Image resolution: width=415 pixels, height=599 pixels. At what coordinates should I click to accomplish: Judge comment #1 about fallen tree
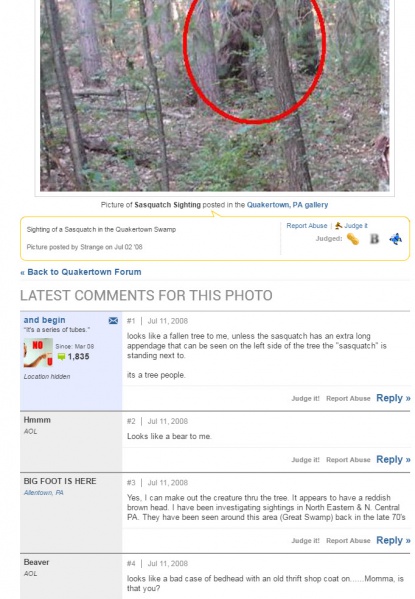[305, 398]
